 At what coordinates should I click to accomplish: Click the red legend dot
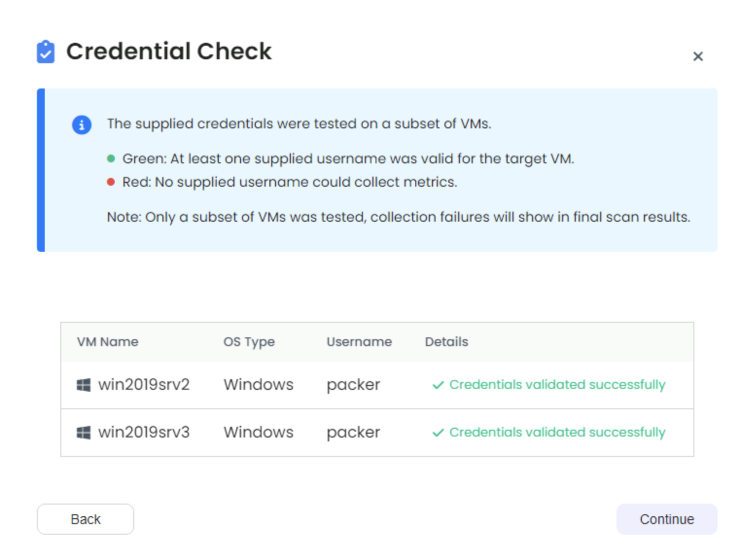pyautogui.click(x=111, y=182)
